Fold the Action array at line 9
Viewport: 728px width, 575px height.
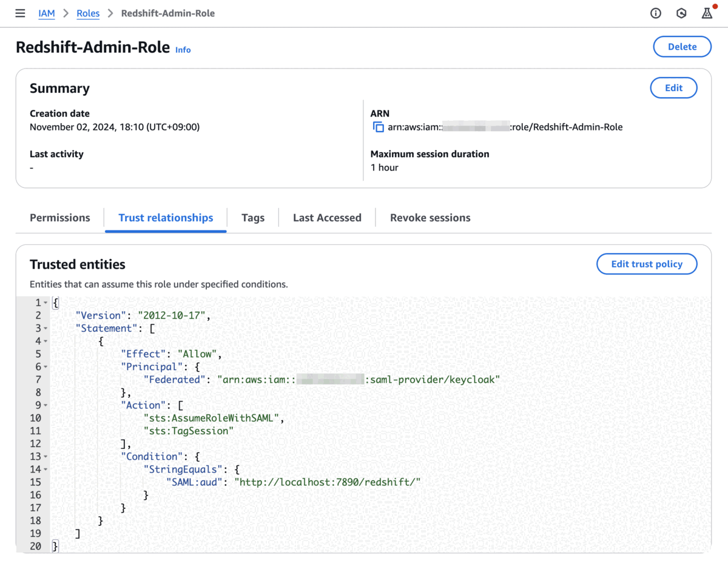(45, 405)
